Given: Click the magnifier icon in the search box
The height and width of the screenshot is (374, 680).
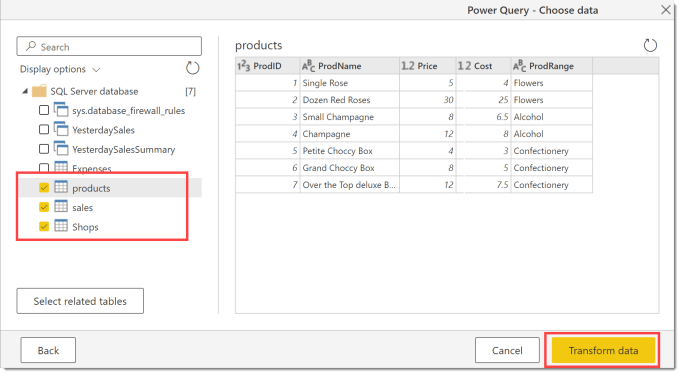Looking at the screenshot, I should coord(31,46).
